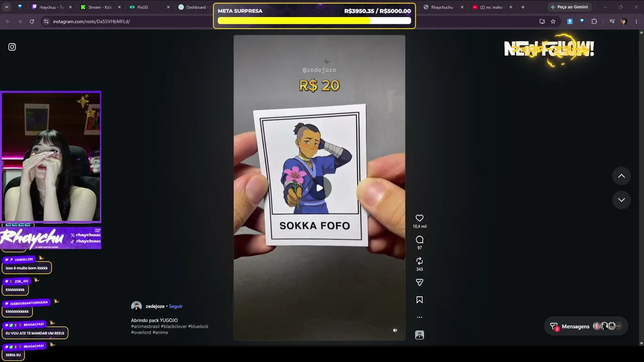Play the reel with the center play button
644x362 pixels.
click(319, 188)
